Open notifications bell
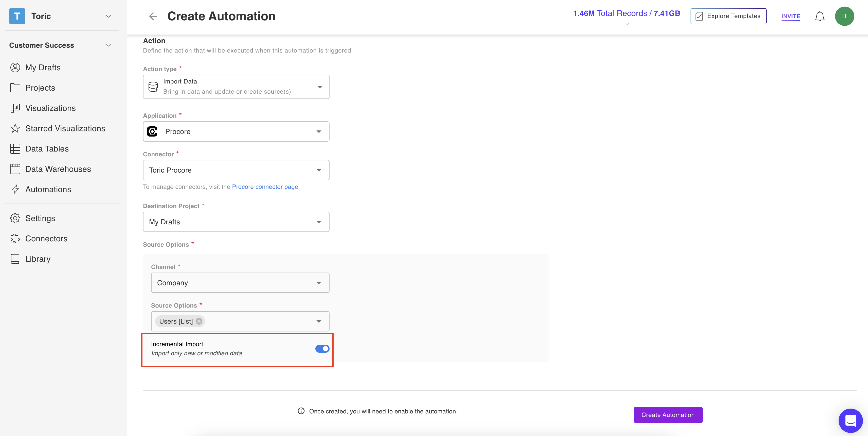Viewport: 868px width, 436px height. [820, 16]
